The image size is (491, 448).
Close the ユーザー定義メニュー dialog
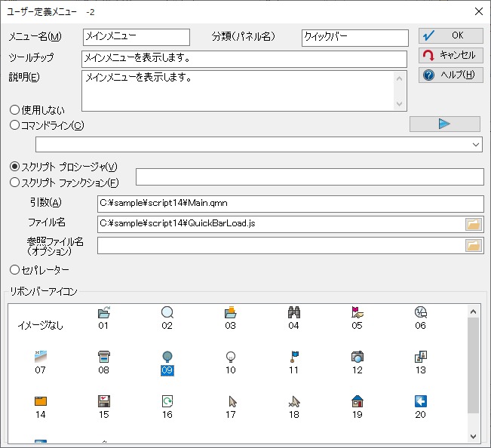click(x=478, y=11)
